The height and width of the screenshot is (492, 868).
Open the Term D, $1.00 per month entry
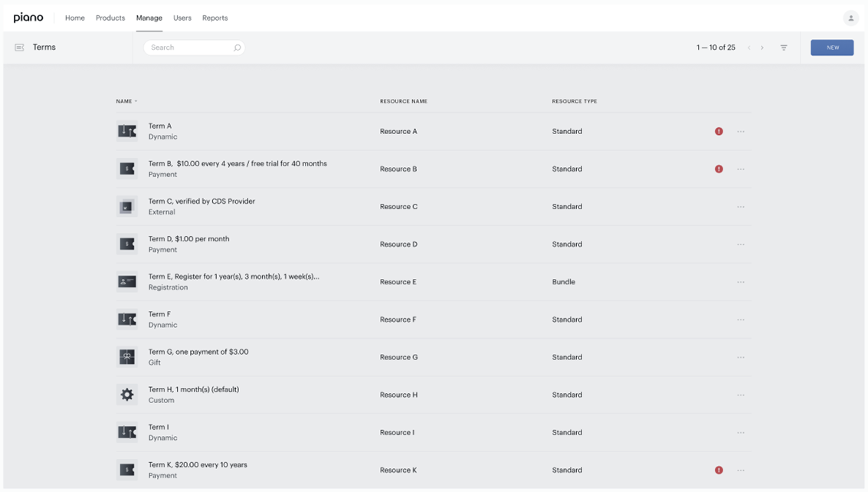click(x=188, y=239)
